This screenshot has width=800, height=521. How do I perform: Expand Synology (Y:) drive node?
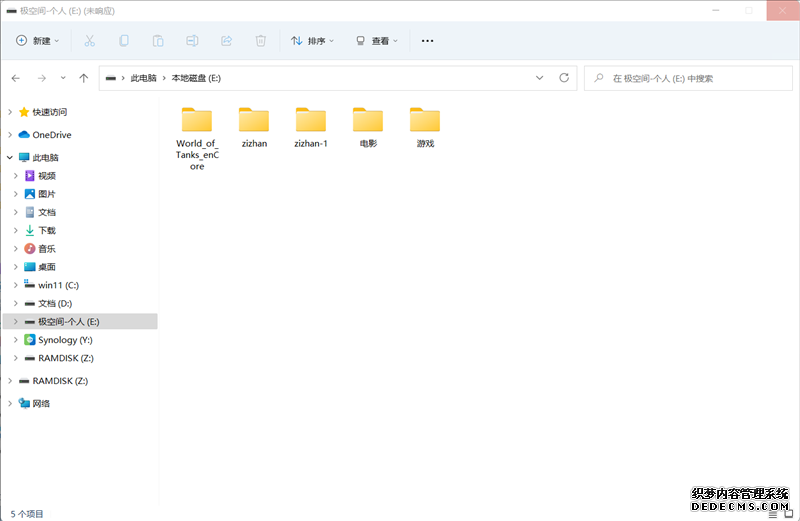tap(16, 340)
